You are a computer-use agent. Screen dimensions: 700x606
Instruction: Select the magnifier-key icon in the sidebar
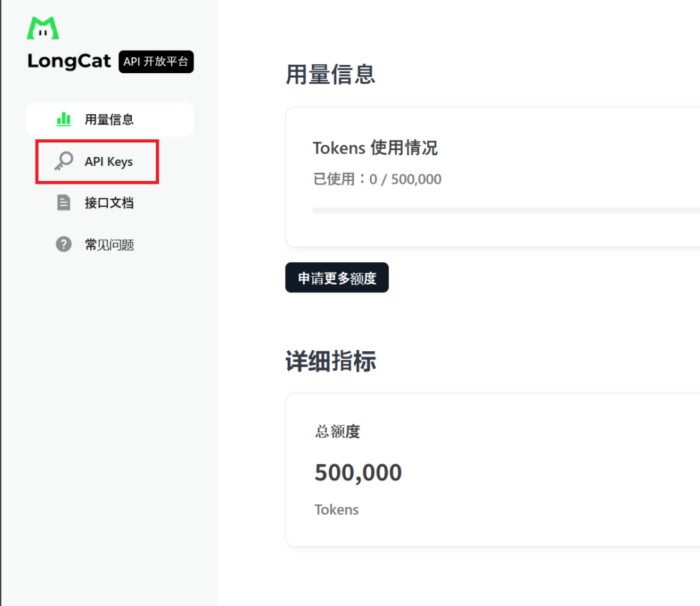coord(63,161)
